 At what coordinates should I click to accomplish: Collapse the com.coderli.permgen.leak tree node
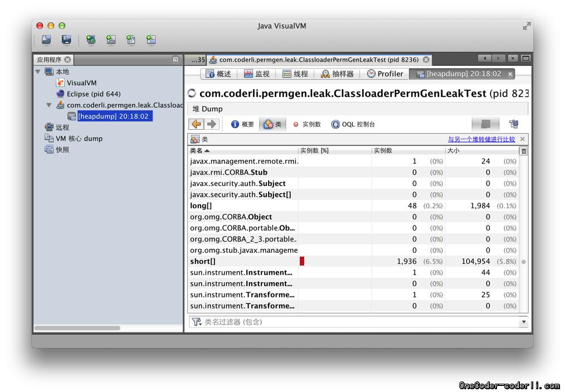tap(49, 105)
